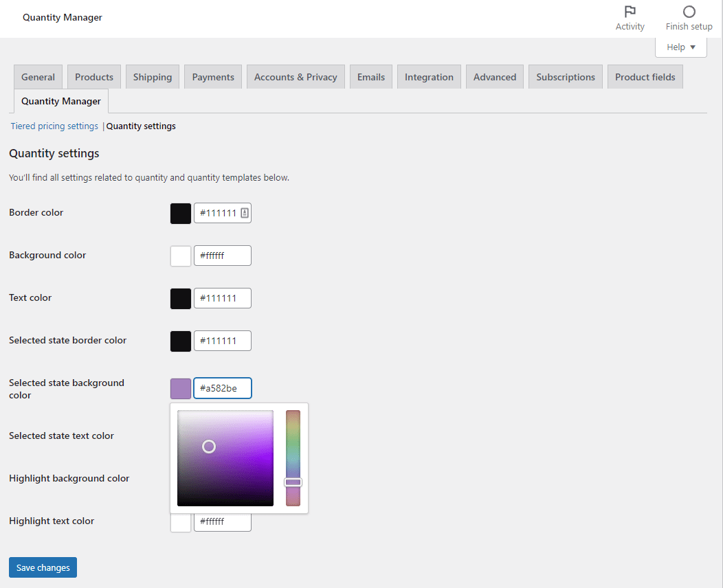Click the Finish setup circle icon
The height and width of the screenshot is (588, 723).
[689, 12]
